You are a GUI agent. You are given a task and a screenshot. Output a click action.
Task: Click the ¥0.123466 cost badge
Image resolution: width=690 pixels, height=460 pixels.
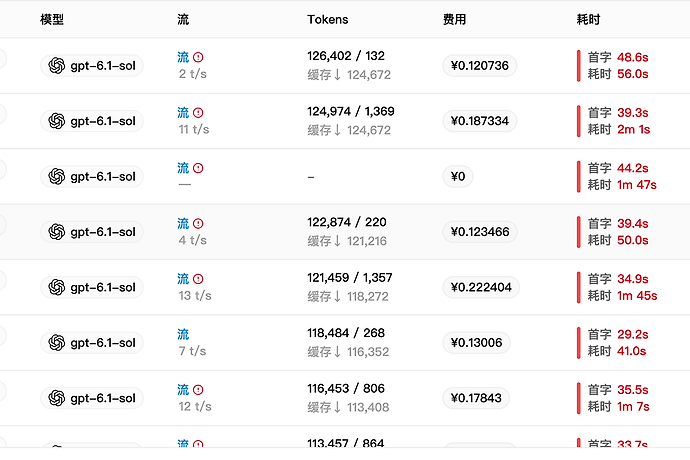tap(480, 232)
